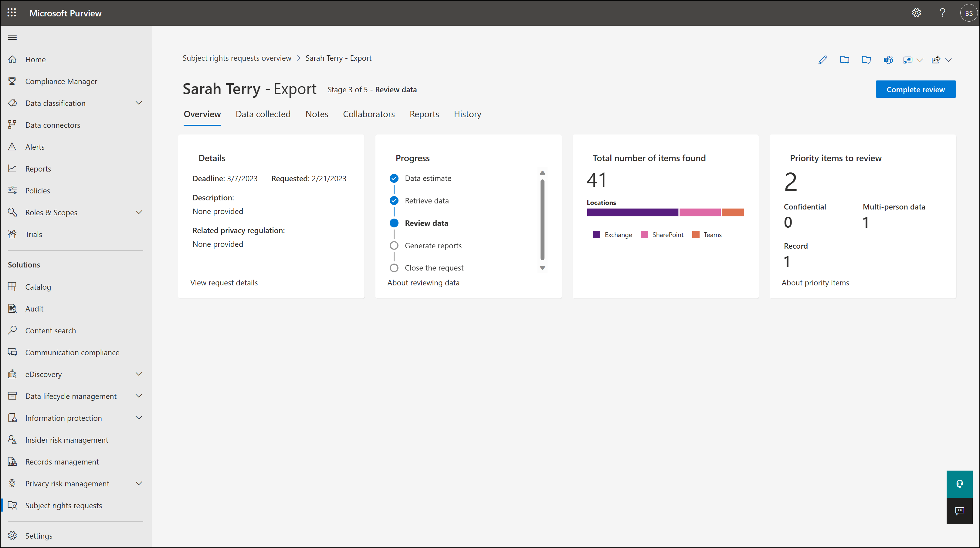This screenshot has height=548, width=980.
Task: Click the Progress list scroll-up arrow
Action: (x=542, y=173)
